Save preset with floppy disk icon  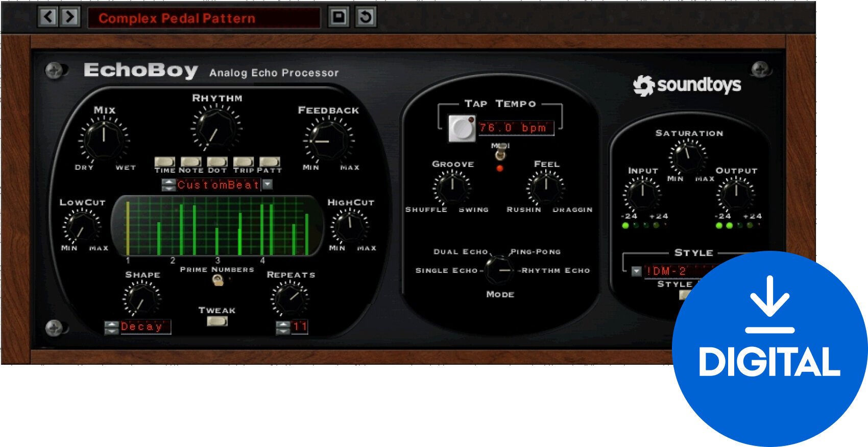(x=339, y=17)
